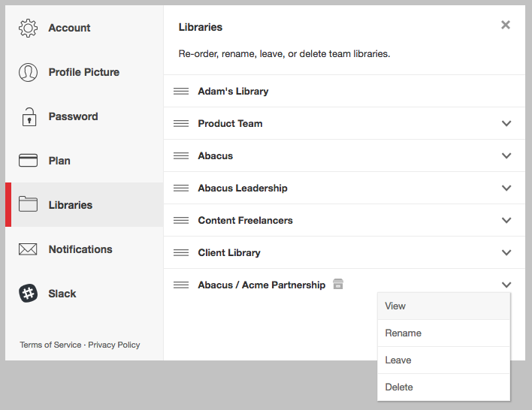Screen dimensions: 532x410
Task: Open Slack integration hashtag icon
Action: [x=28, y=293]
